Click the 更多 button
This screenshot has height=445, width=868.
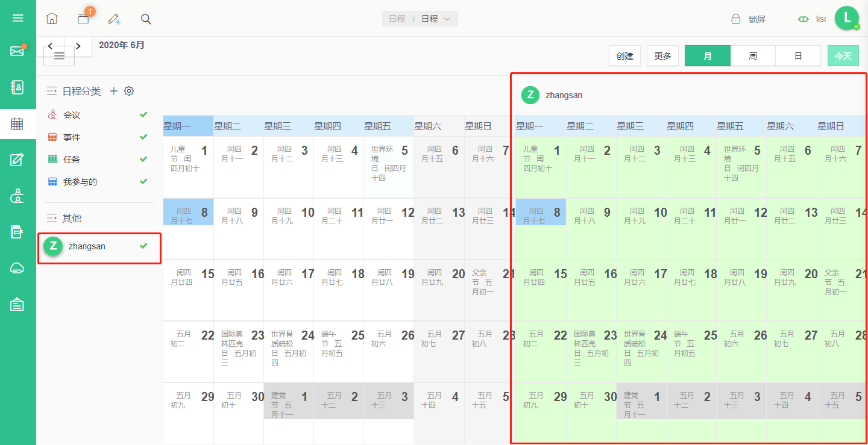663,56
